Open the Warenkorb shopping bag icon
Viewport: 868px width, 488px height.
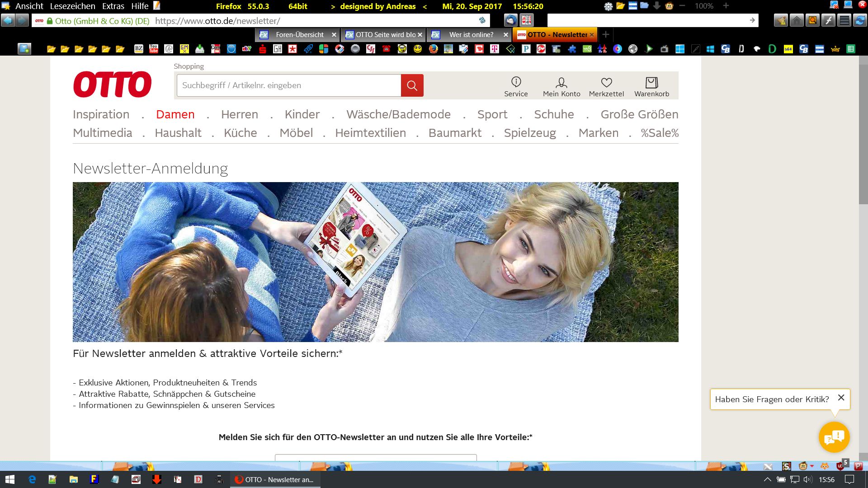[651, 83]
